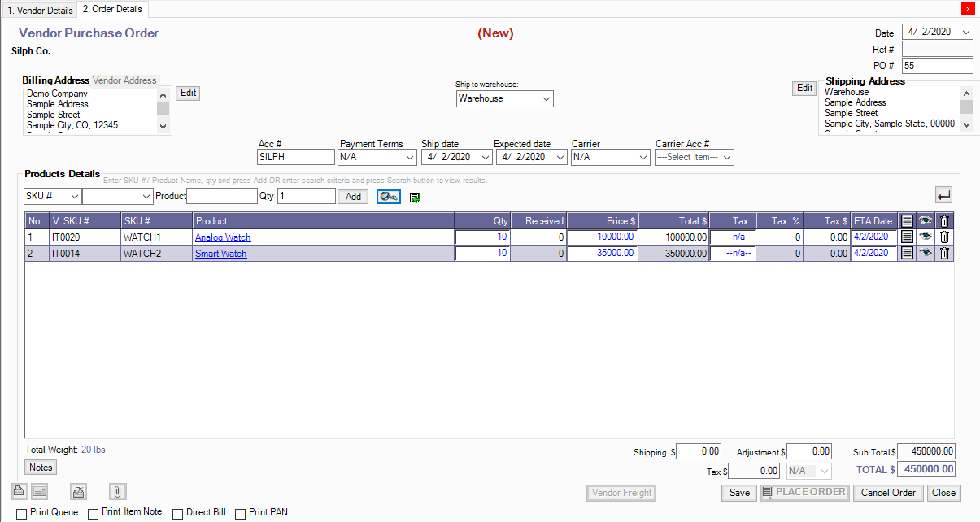Image resolution: width=980 pixels, height=522 pixels.
Task: Select the Vendor Address tab
Action: pos(124,80)
